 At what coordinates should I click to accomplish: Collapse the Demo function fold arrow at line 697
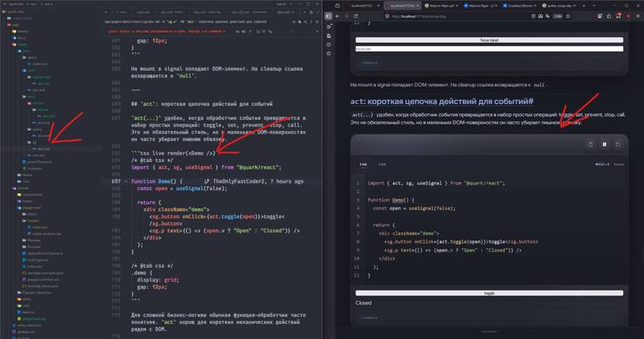tap(126, 181)
